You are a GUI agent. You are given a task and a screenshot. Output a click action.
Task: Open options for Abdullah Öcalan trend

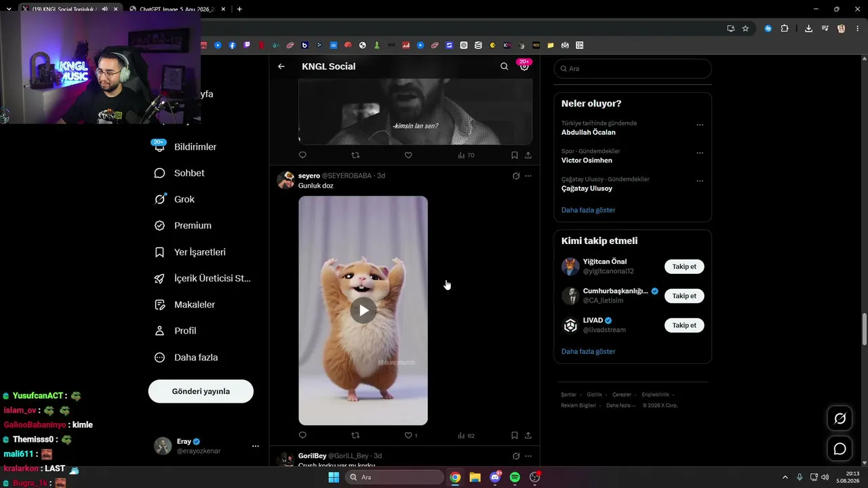point(700,125)
